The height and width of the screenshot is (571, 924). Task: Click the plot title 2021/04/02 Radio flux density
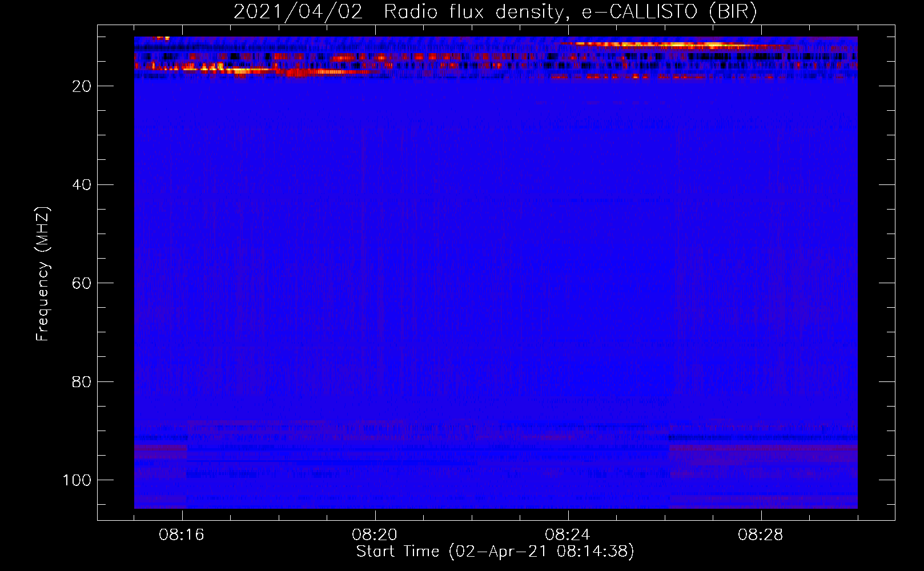pos(495,12)
